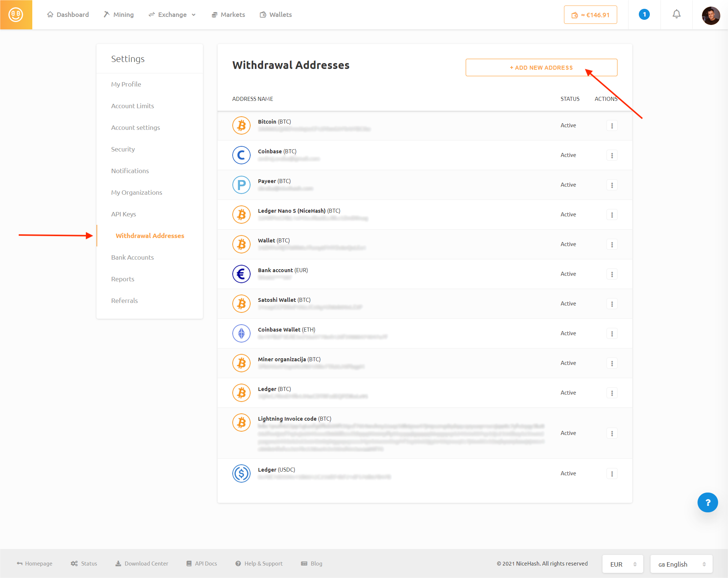
Task: Click the Bank account euro icon
Action: click(x=241, y=274)
